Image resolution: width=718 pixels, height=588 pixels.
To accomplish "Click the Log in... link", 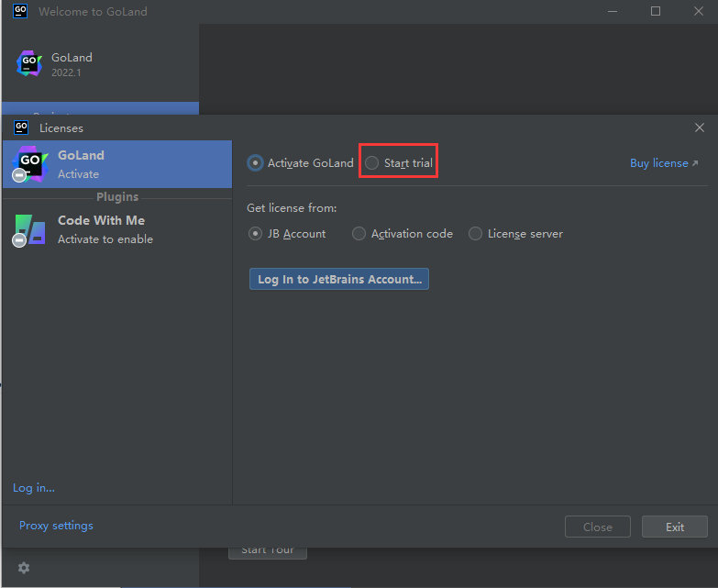I will point(33,488).
